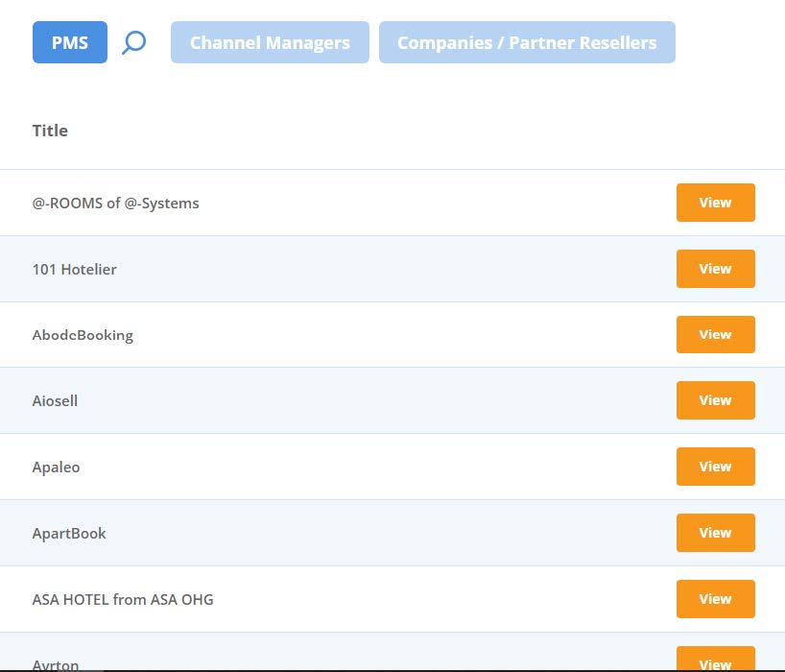
Task: Click View next to ApartBook
Action: 715,532
